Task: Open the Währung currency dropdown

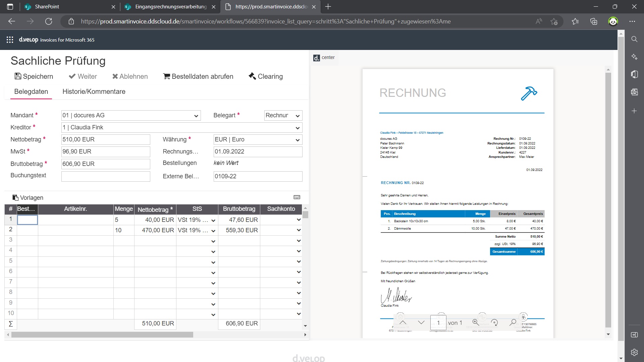Action: (x=297, y=140)
